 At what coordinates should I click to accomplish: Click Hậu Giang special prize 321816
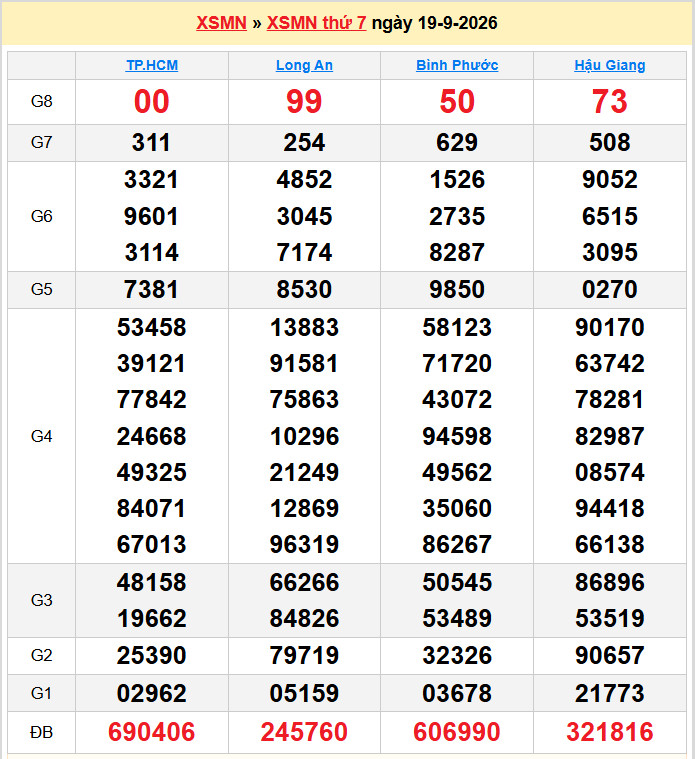click(610, 731)
